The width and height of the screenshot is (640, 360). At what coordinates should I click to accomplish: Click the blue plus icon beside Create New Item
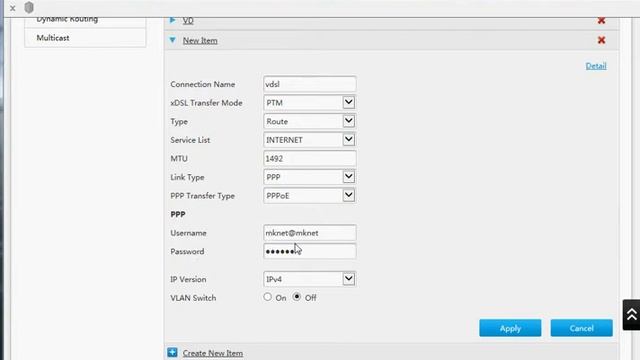(x=172, y=352)
